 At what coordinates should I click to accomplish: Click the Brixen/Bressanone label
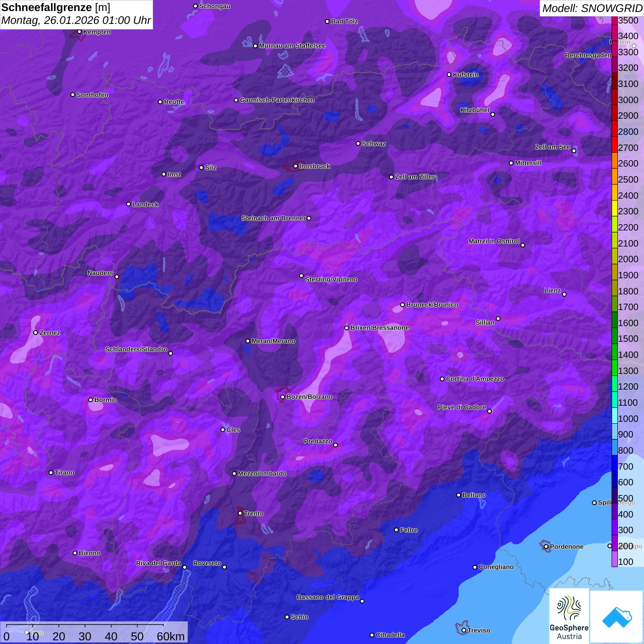click(x=379, y=328)
